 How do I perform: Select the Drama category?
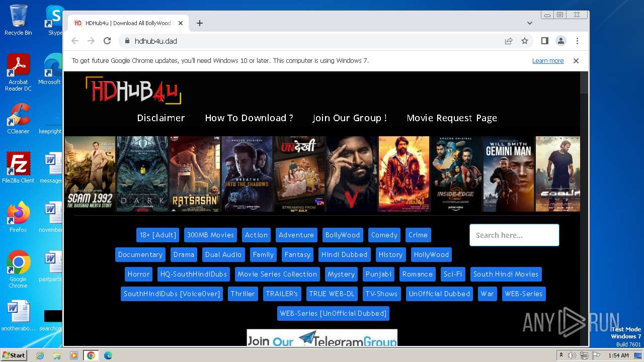tap(184, 254)
